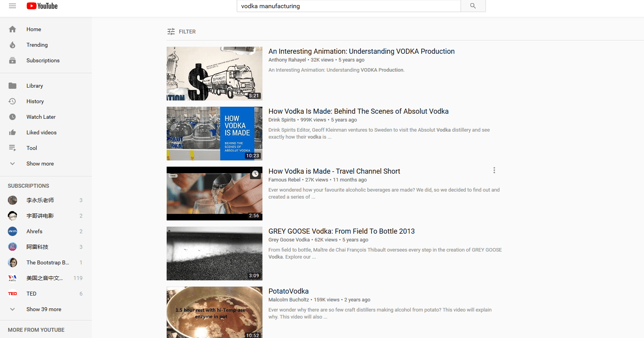644x338 pixels.
Task: Open 李永乐老师 channel avatar
Action: (12, 200)
